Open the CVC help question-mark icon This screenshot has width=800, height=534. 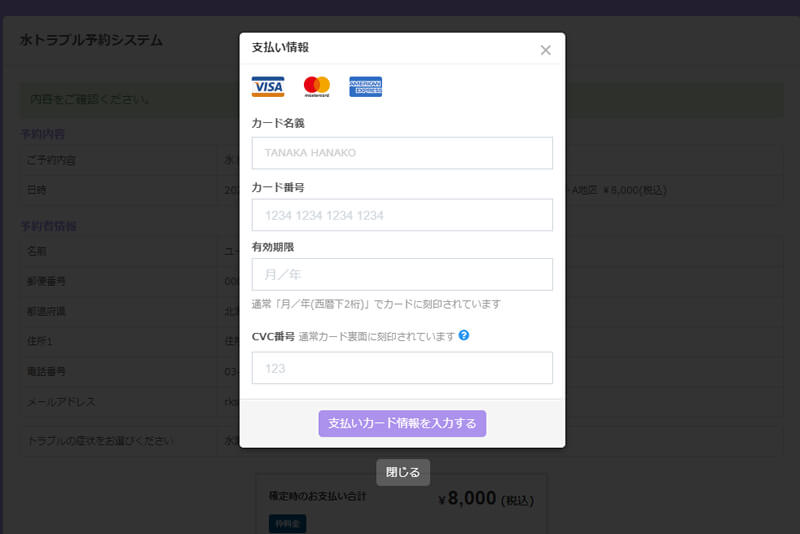[x=464, y=335]
